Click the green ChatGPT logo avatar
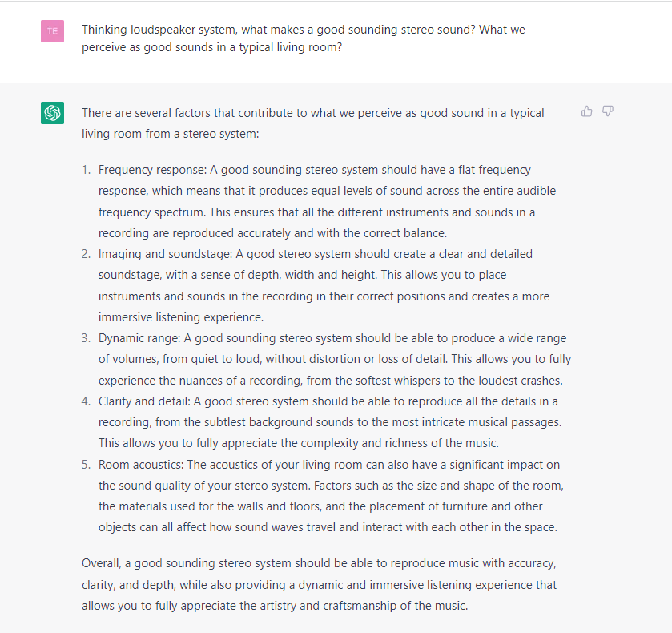 click(x=52, y=113)
